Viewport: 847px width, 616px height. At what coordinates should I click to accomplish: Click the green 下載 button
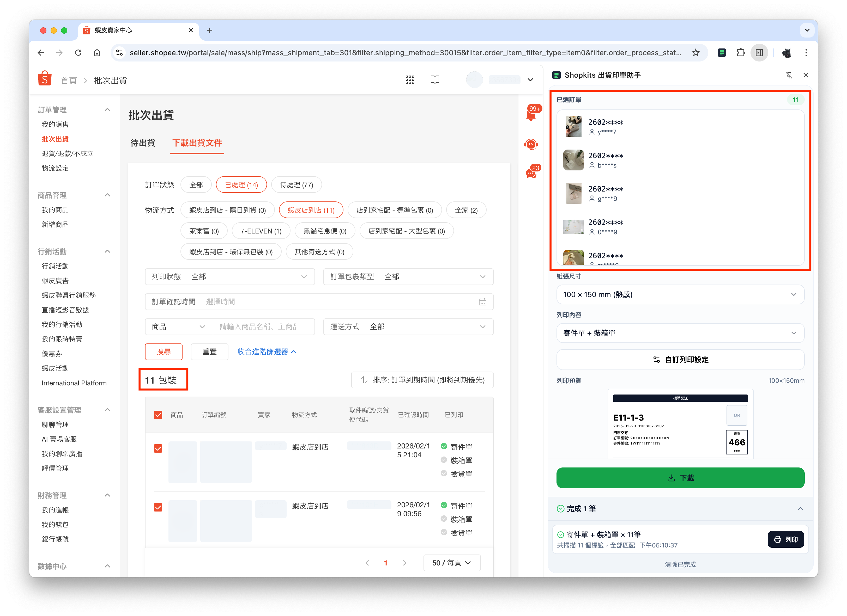[x=680, y=478]
